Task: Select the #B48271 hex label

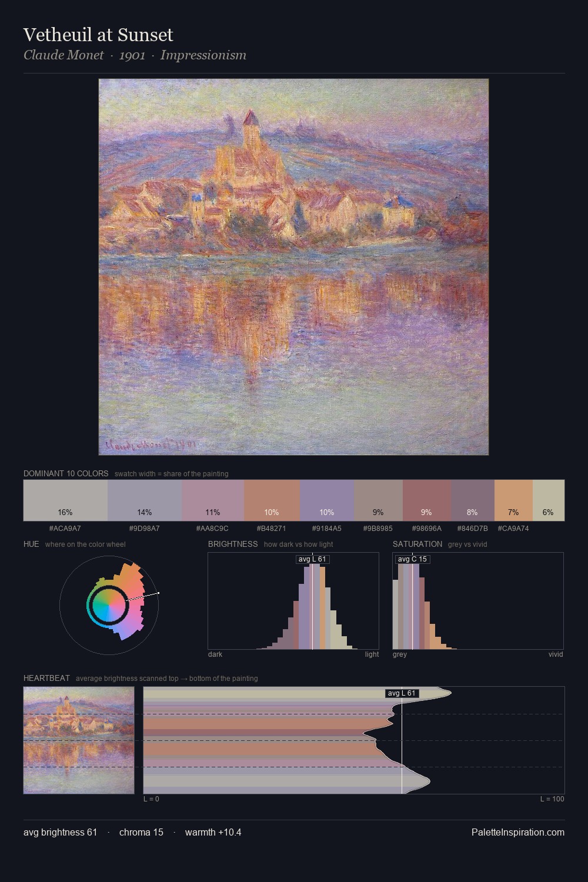Action: point(272,529)
